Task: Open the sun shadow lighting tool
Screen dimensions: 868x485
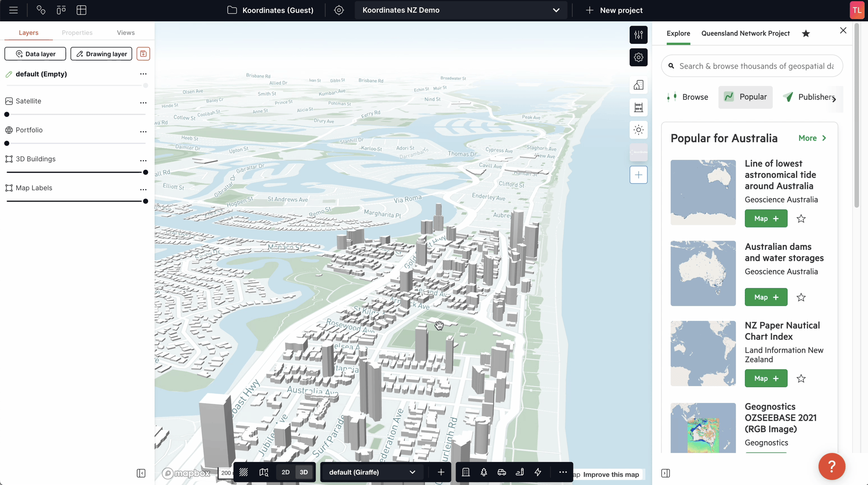Action: click(638, 130)
